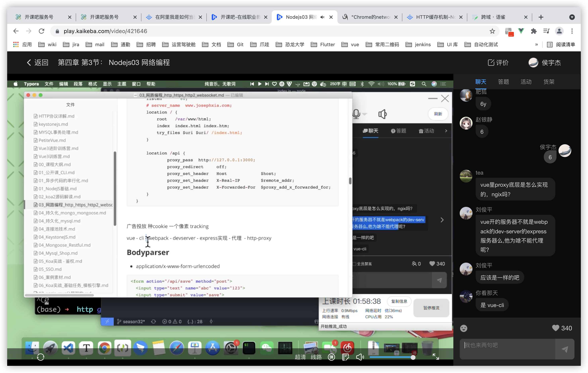Switch to the 聊天 chat tab
This screenshot has height=373, width=588.
pyautogui.click(x=481, y=82)
